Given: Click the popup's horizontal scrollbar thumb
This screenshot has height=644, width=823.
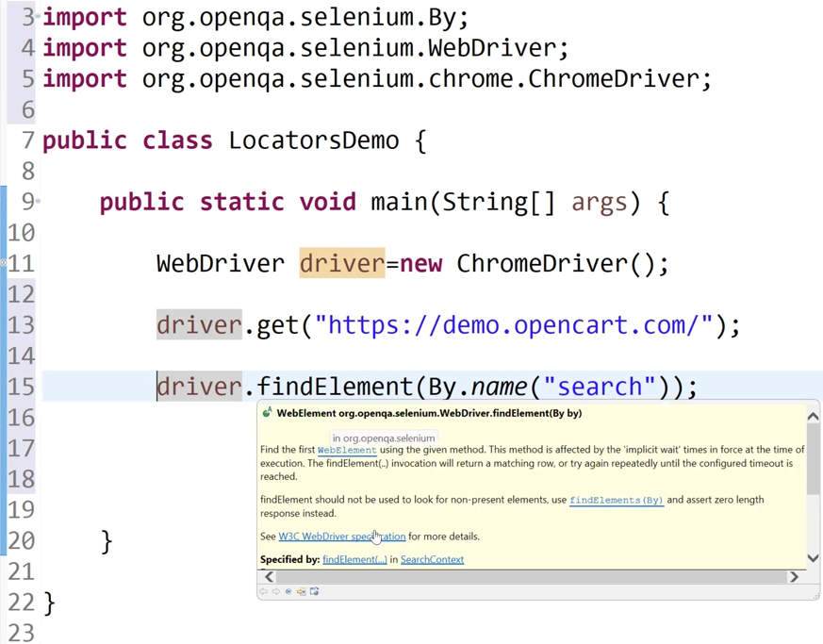Looking at the screenshot, I should (531, 577).
